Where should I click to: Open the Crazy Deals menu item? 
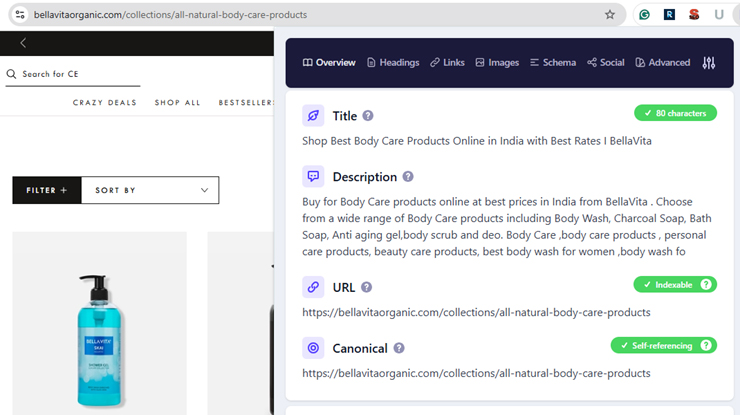coord(105,102)
